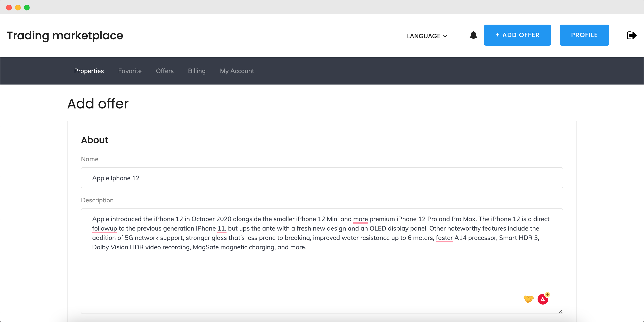Go to My Account tab
Screen dimensions: 644x322
click(x=237, y=71)
